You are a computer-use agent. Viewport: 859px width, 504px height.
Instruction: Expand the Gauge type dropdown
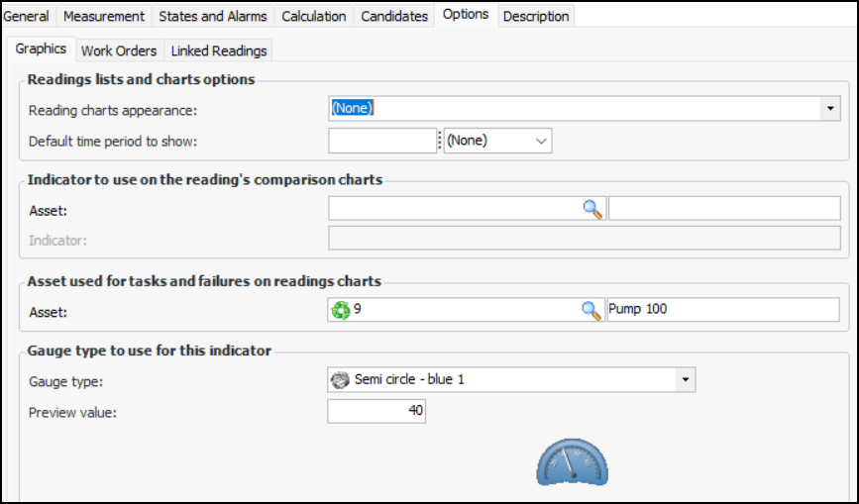pos(686,379)
